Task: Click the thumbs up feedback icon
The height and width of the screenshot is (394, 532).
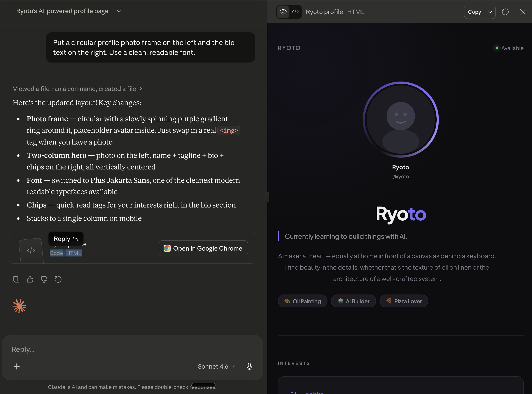Action: point(30,279)
